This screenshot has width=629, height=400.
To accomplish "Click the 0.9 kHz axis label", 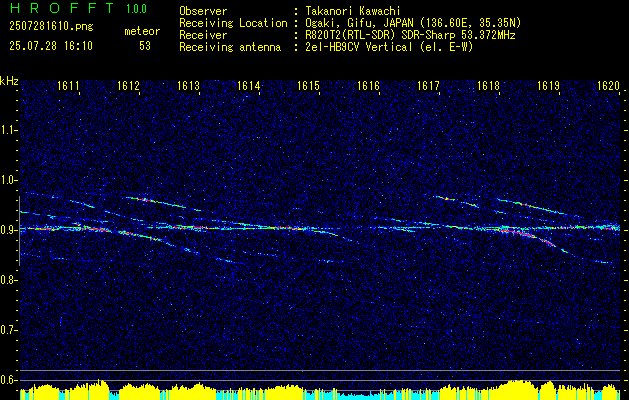I will [8, 230].
